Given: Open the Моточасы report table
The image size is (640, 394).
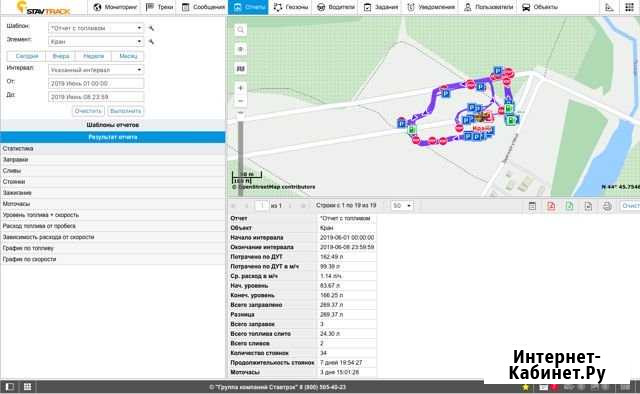Looking at the screenshot, I should 113,204.
